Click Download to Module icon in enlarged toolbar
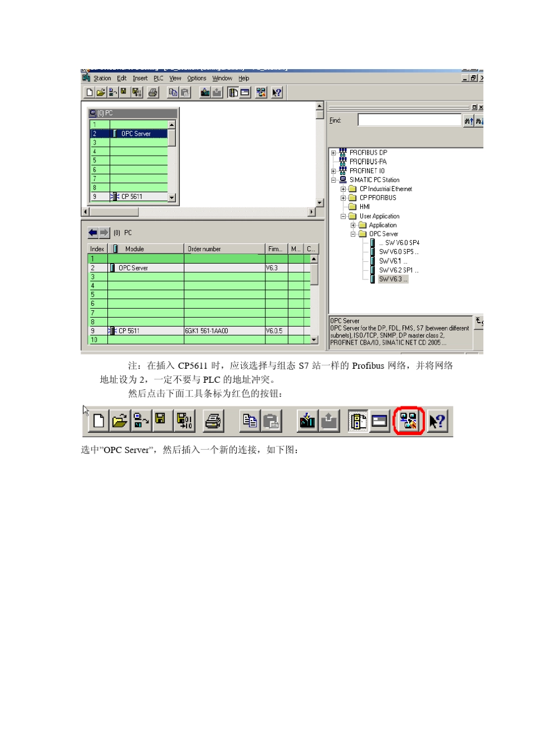This screenshot has height=756, width=534. pyautogui.click(x=307, y=420)
